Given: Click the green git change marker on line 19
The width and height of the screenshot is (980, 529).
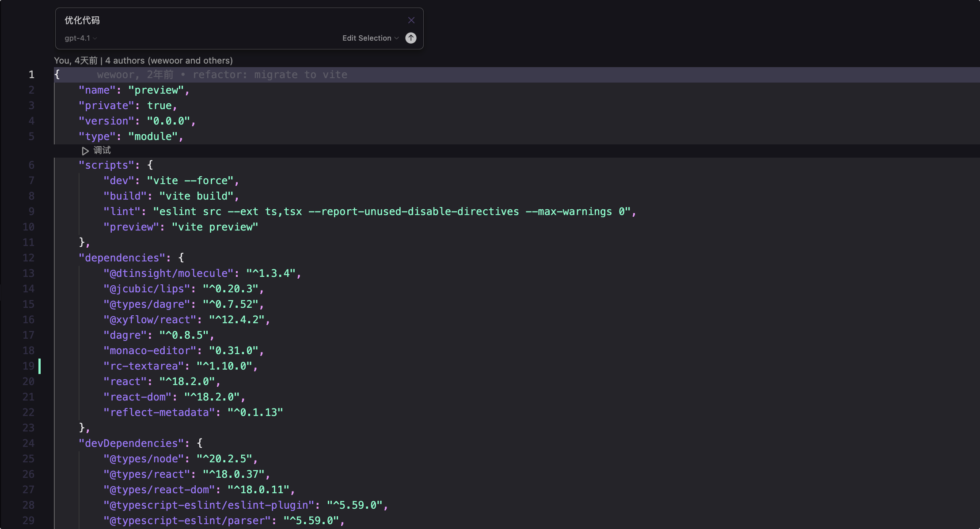Looking at the screenshot, I should click(x=40, y=366).
